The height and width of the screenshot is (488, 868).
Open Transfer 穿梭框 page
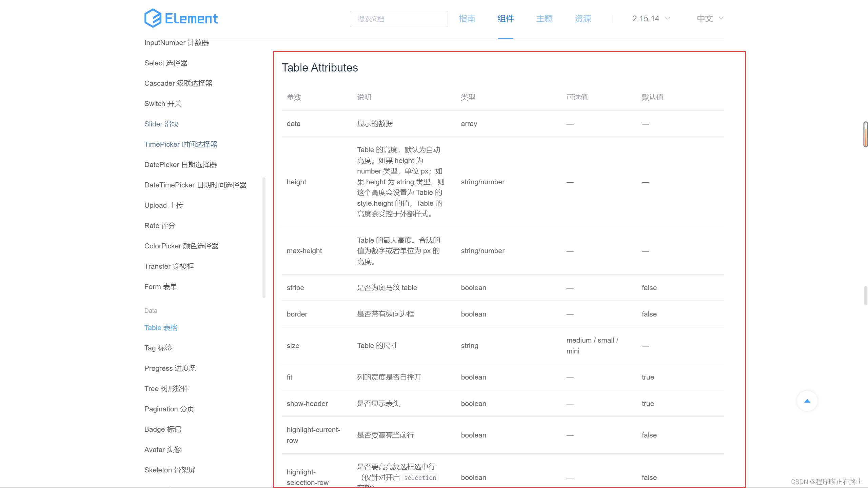coord(169,266)
